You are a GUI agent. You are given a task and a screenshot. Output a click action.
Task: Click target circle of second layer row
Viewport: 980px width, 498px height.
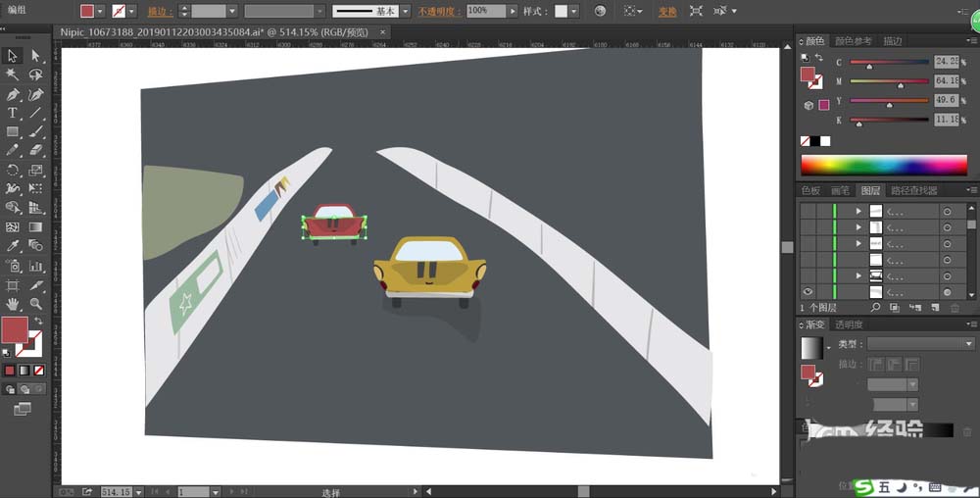pyautogui.click(x=947, y=227)
